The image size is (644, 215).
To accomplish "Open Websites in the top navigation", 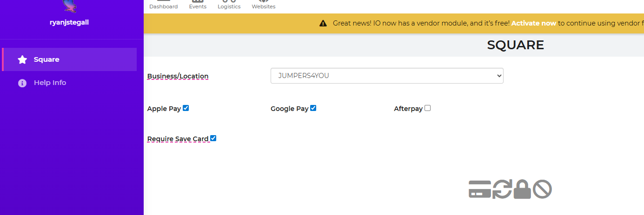I will 264,6.
